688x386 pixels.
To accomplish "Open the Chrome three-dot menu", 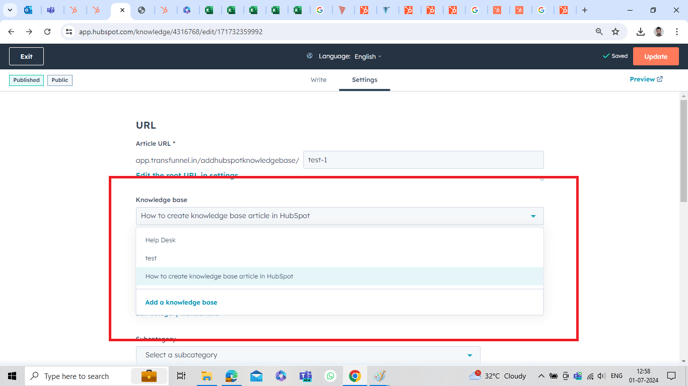I will point(677,32).
